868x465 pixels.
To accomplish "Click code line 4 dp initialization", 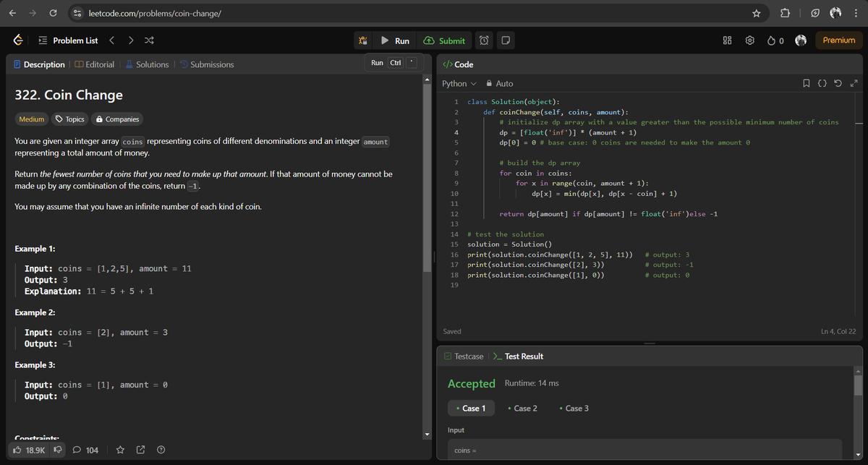I will click(568, 132).
